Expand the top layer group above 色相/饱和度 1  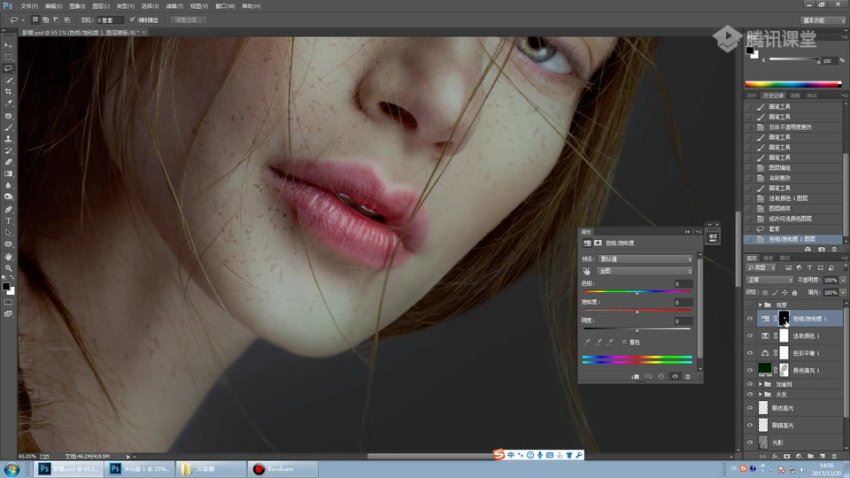click(760, 305)
